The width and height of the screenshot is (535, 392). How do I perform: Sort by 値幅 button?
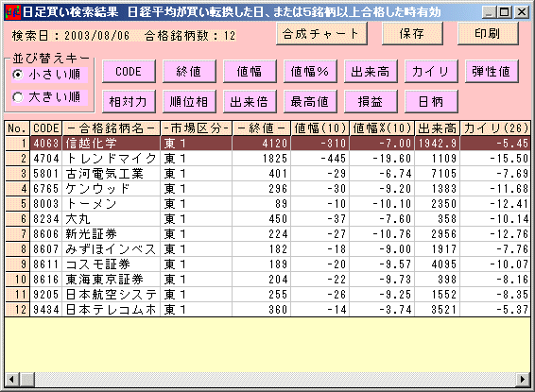pos(250,72)
